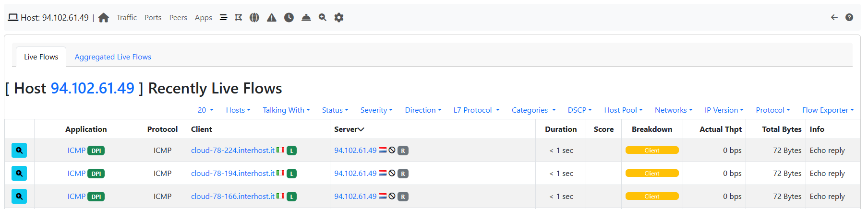Click DPI badge in cloud-78-166 row
This screenshot has width=868, height=209.
(96, 197)
